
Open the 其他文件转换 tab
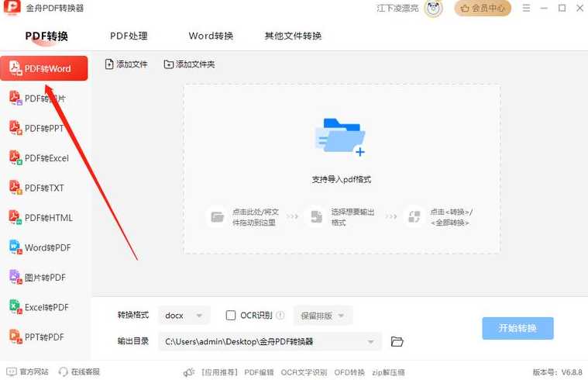coord(293,36)
